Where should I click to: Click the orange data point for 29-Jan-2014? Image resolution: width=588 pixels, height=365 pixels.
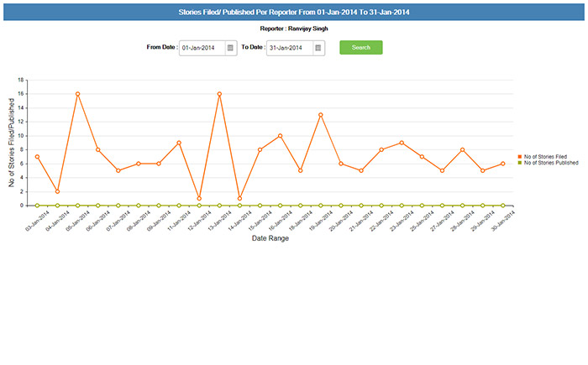coord(483,170)
